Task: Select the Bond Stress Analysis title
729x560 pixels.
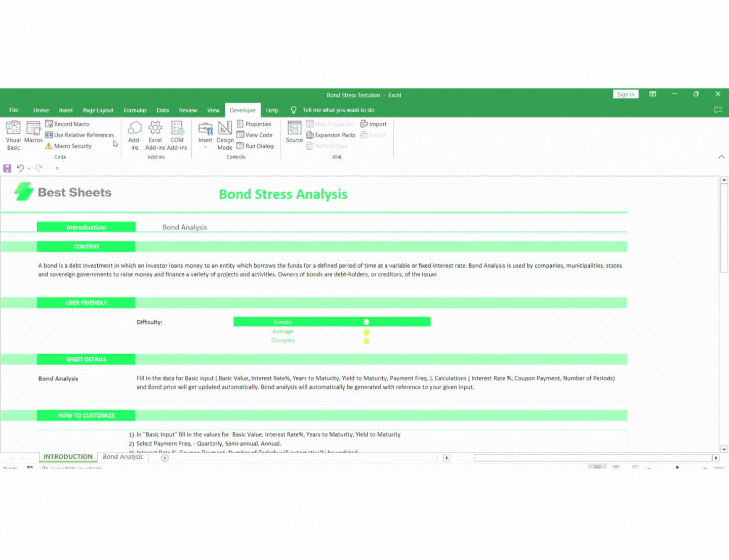Action: pyautogui.click(x=283, y=194)
